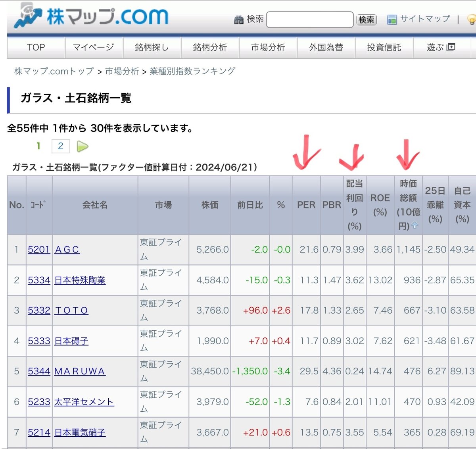Image resolution: width=476 pixels, height=449 pixels.
Task: Open the 日本特殊陶業 company link
Action: click(80, 280)
